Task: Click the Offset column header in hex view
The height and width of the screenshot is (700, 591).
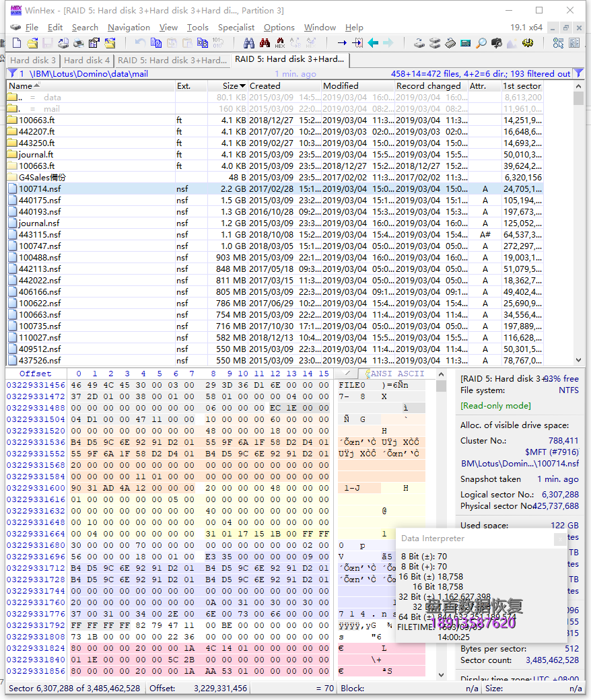Action: [35, 374]
